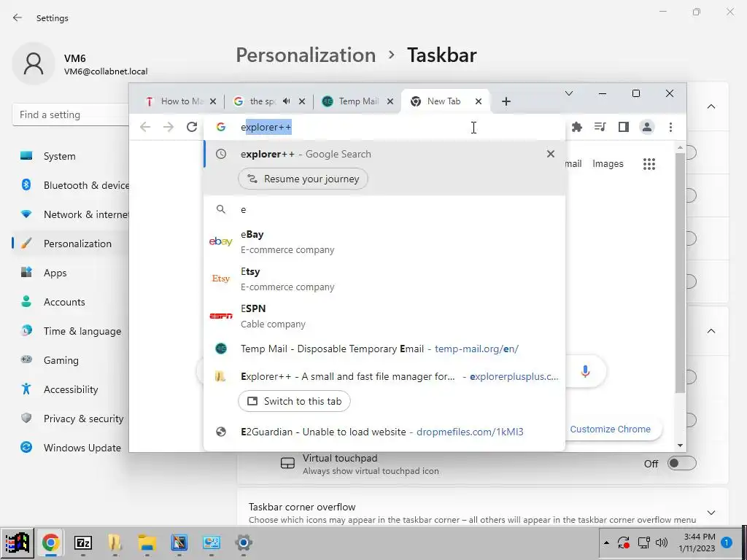The image size is (747, 560).
Task: Reload the page in Chrome
Action: point(192,127)
